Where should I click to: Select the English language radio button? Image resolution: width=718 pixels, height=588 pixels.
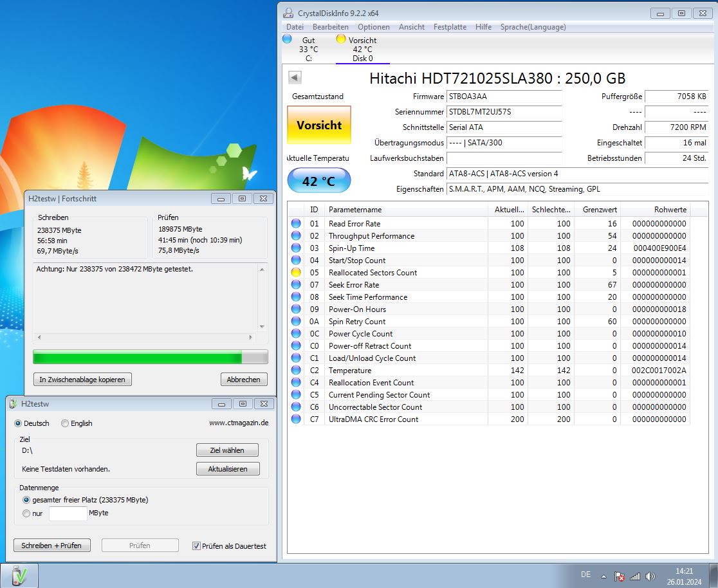pos(65,423)
